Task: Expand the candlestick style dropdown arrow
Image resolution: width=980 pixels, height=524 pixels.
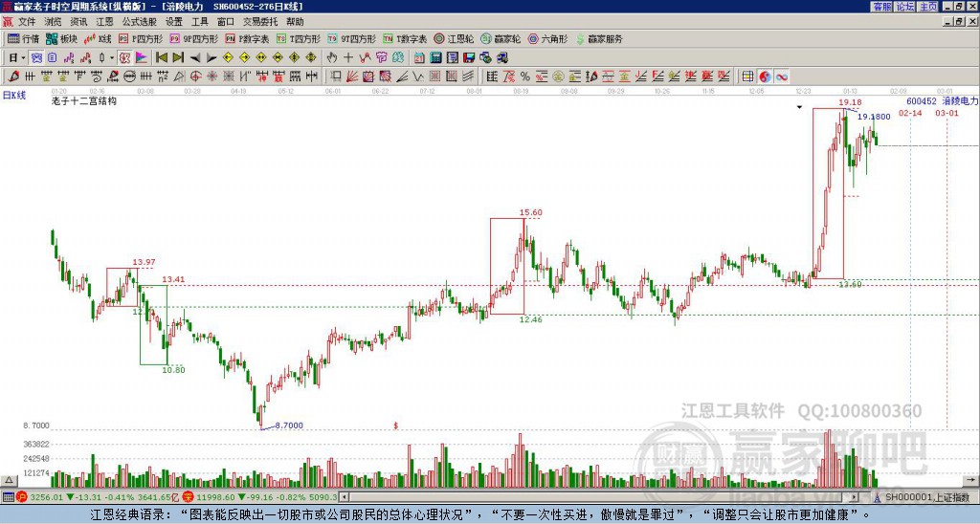Action: (112, 58)
